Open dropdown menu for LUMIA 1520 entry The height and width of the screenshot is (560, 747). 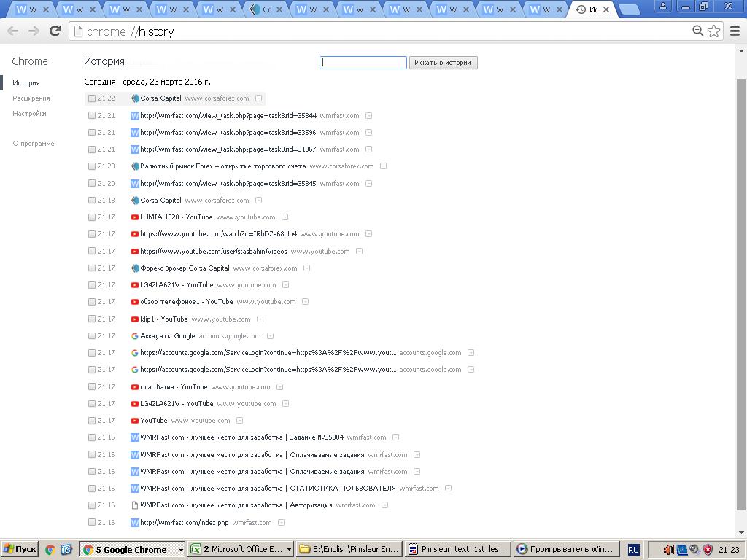click(285, 217)
